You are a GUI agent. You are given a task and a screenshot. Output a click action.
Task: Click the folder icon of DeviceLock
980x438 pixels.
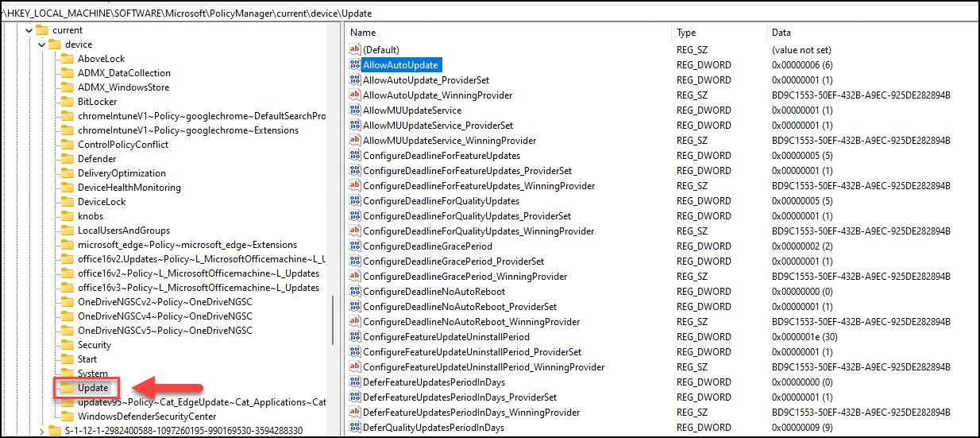pyautogui.click(x=68, y=202)
